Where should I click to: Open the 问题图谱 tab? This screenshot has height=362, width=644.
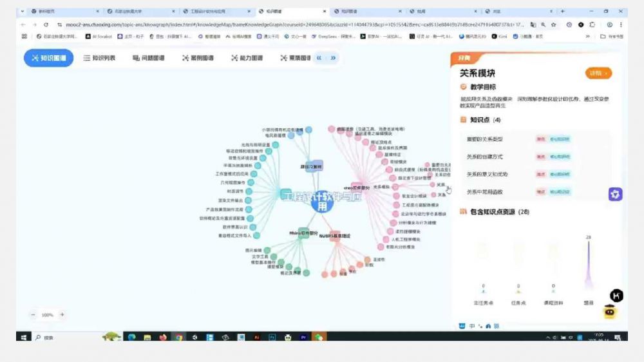tap(148, 58)
